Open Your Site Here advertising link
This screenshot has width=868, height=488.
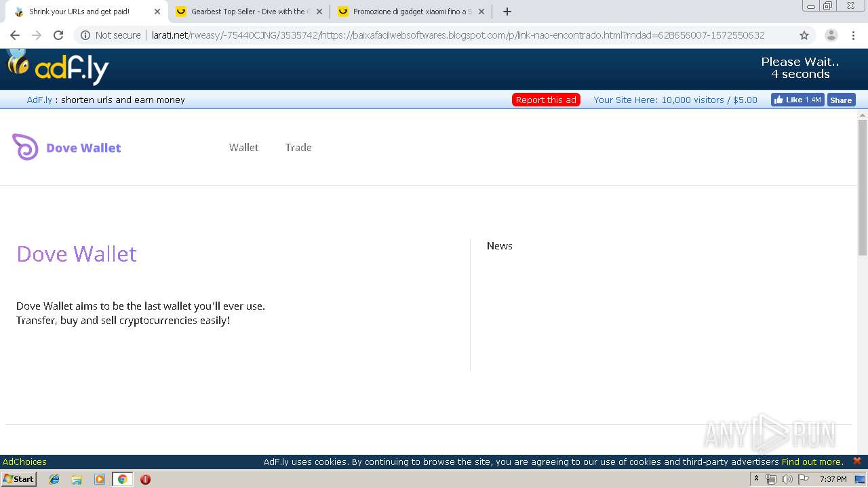[675, 100]
